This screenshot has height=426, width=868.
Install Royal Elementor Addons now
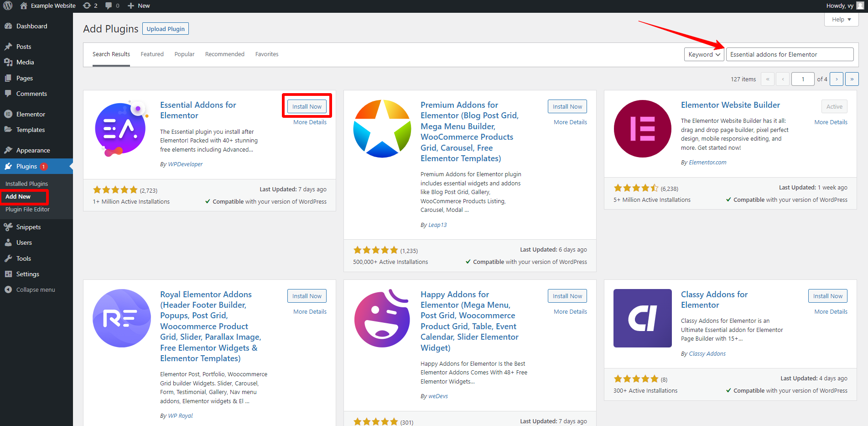(307, 296)
